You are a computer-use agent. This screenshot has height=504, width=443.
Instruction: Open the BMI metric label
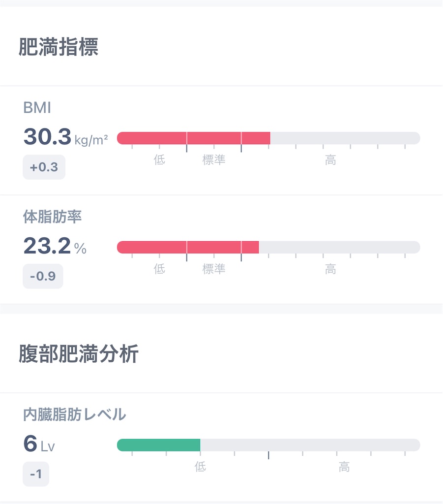pyautogui.click(x=37, y=107)
